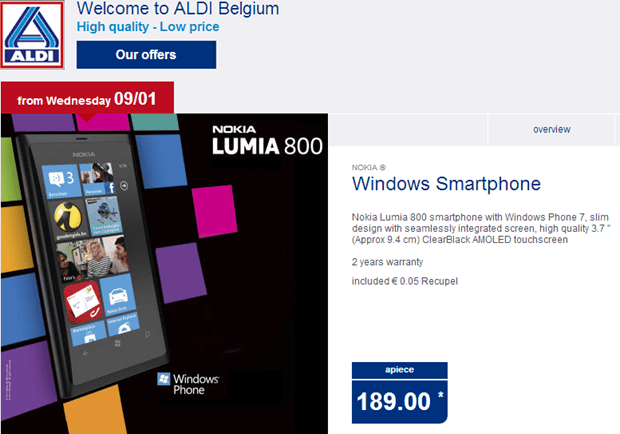Click the Nokia Lumia 800 banner title
Viewport: 620px width, 434px height.
coord(267,141)
